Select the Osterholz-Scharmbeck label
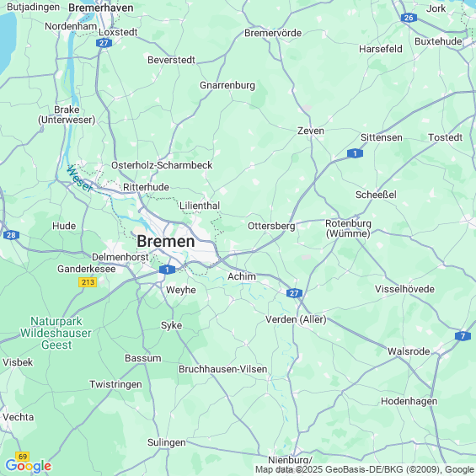 [162, 165]
